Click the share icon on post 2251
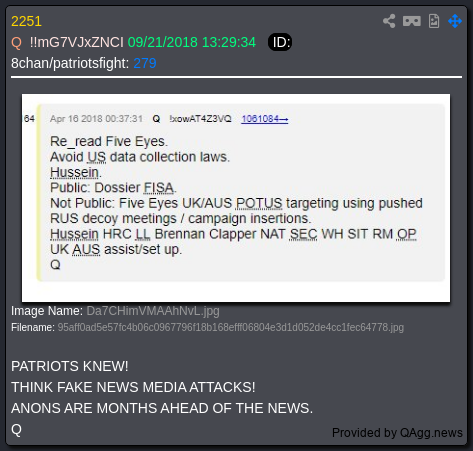473x451 pixels. [389, 21]
